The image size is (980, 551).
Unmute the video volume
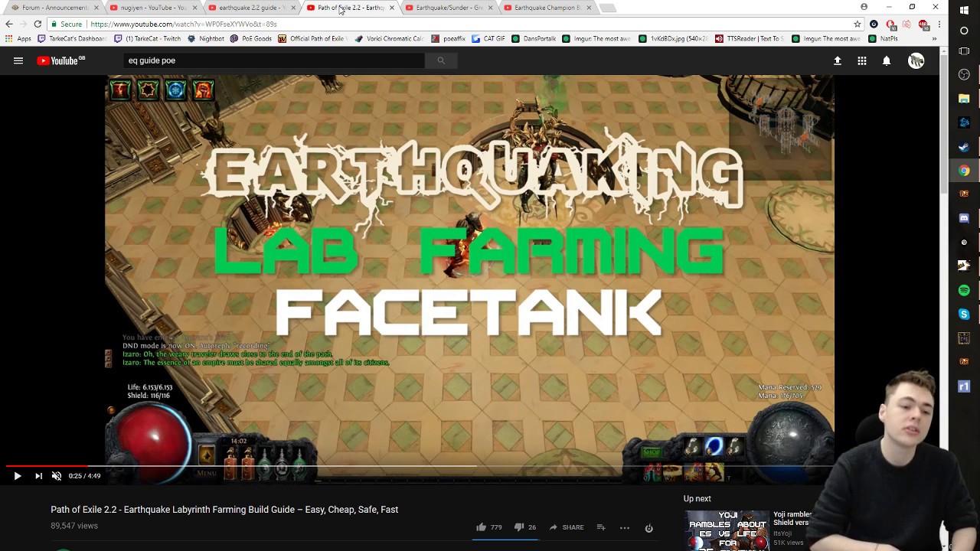56,476
